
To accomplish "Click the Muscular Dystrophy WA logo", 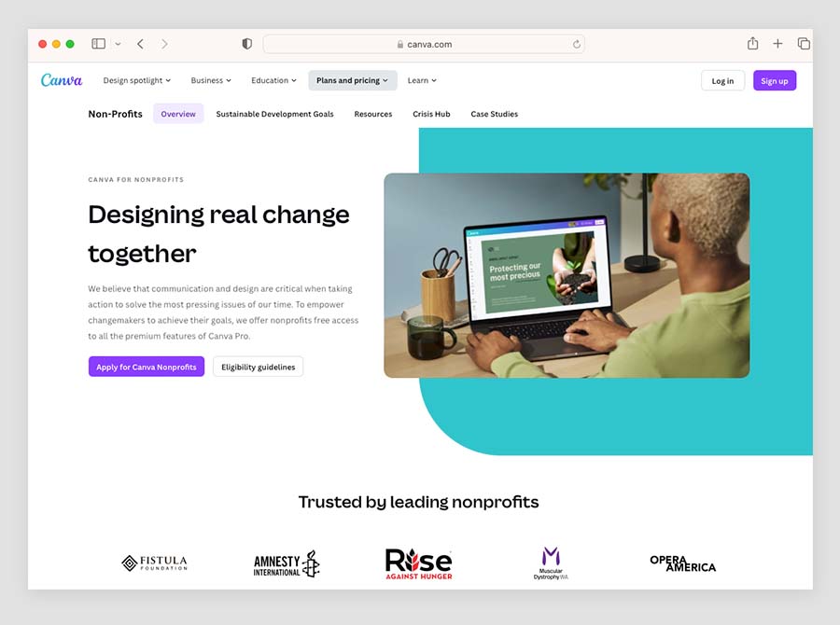I will point(551,563).
